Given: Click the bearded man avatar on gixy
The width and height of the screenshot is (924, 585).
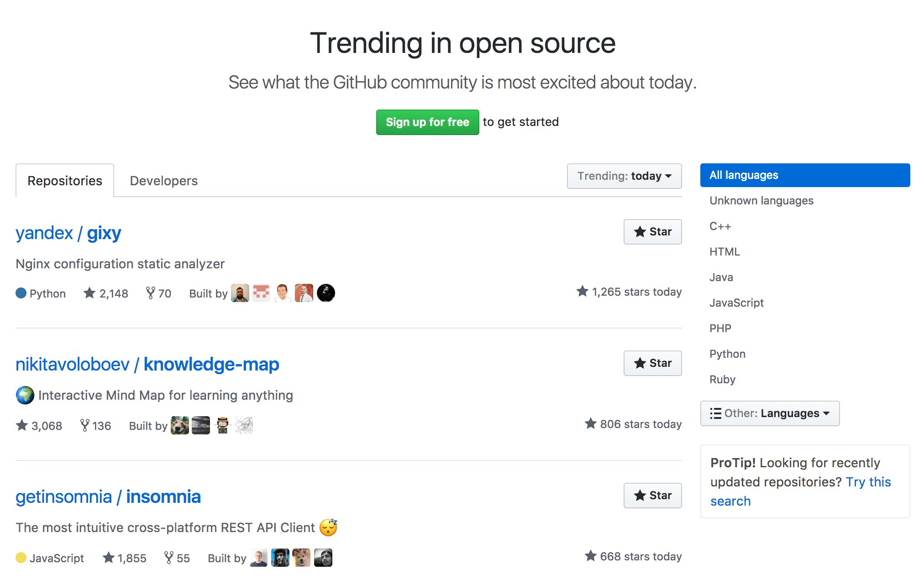Looking at the screenshot, I should pyautogui.click(x=240, y=293).
